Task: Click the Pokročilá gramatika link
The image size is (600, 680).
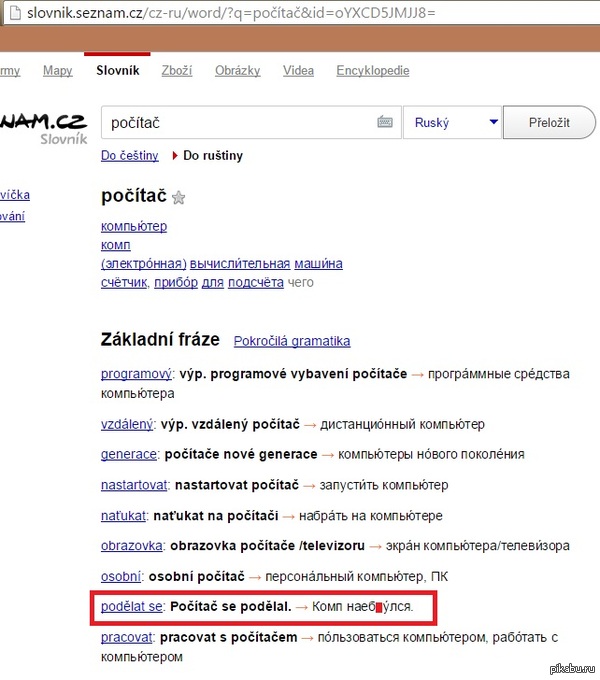Action: 292,341
